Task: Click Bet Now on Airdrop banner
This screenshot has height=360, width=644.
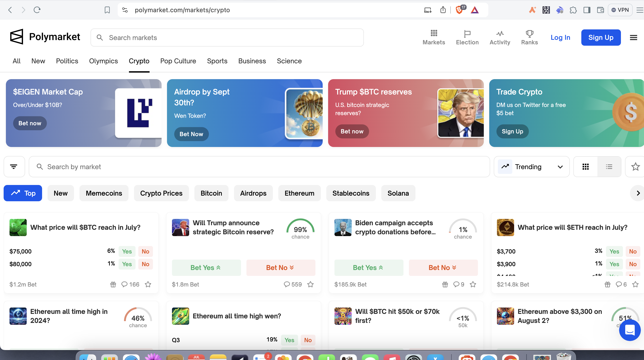Action: coord(191,134)
